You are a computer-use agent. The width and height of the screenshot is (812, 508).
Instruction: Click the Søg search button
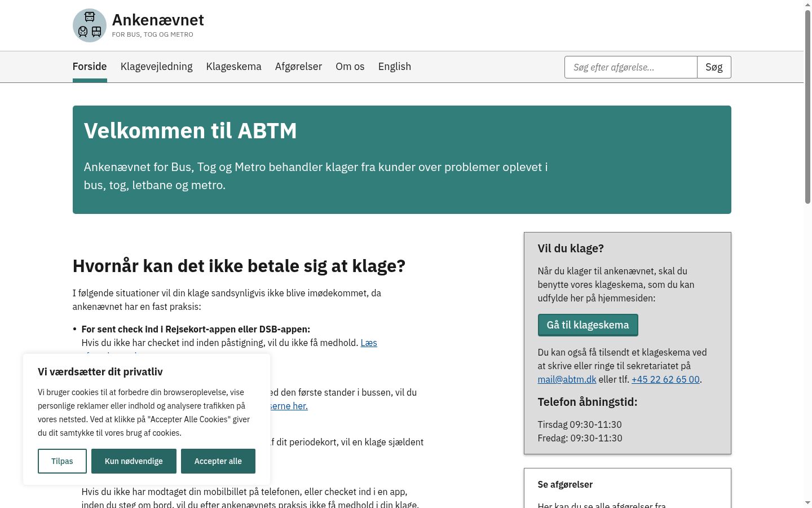pos(714,67)
